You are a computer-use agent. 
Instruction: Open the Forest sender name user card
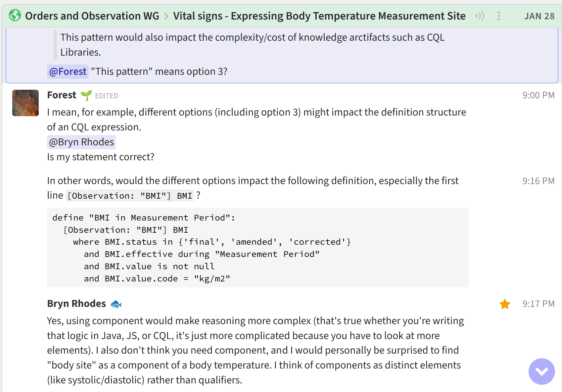click(62, 95)
